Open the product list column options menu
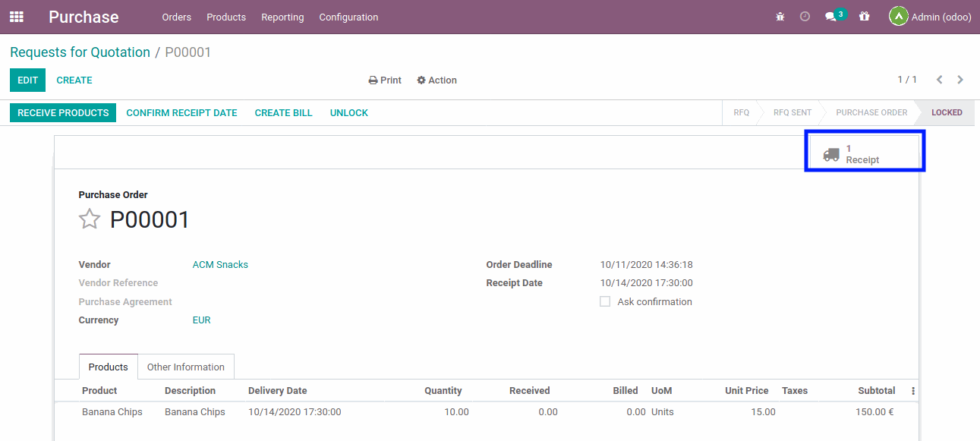Image resolution: width=980 pixels, height=441 pixels. 912,390
